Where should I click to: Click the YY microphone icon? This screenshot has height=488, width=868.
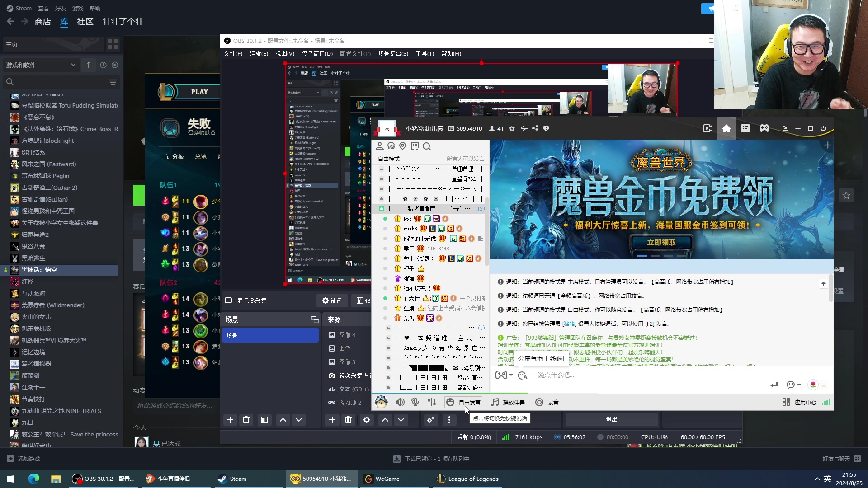[x=415, y=402]
